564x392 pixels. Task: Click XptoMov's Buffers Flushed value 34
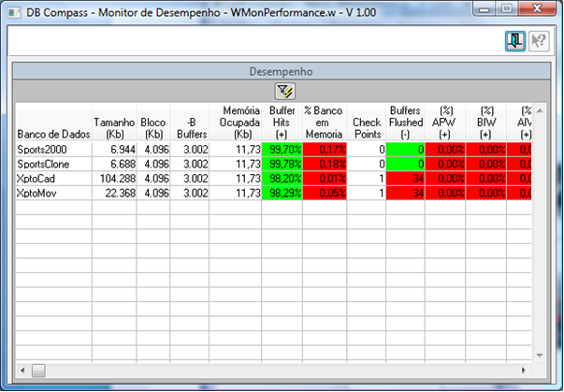coord(405,193)
